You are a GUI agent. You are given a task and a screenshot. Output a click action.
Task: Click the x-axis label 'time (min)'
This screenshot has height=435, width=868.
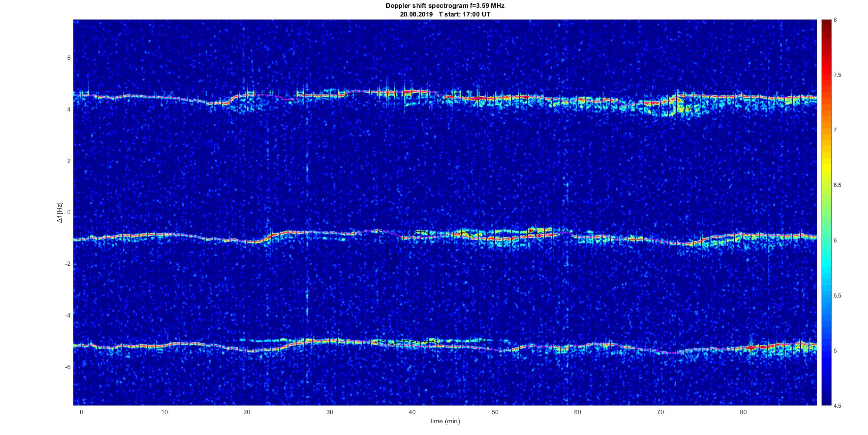[445, 421]
